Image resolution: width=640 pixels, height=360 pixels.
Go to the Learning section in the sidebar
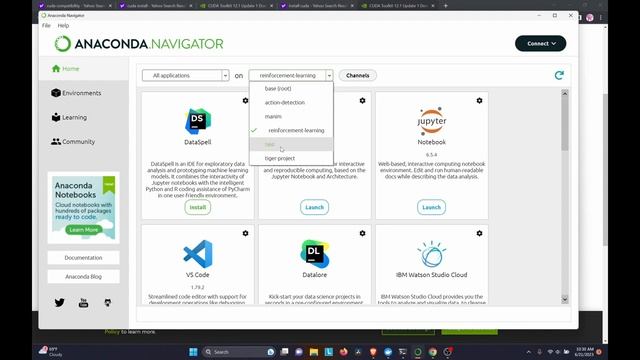point(69,118)
